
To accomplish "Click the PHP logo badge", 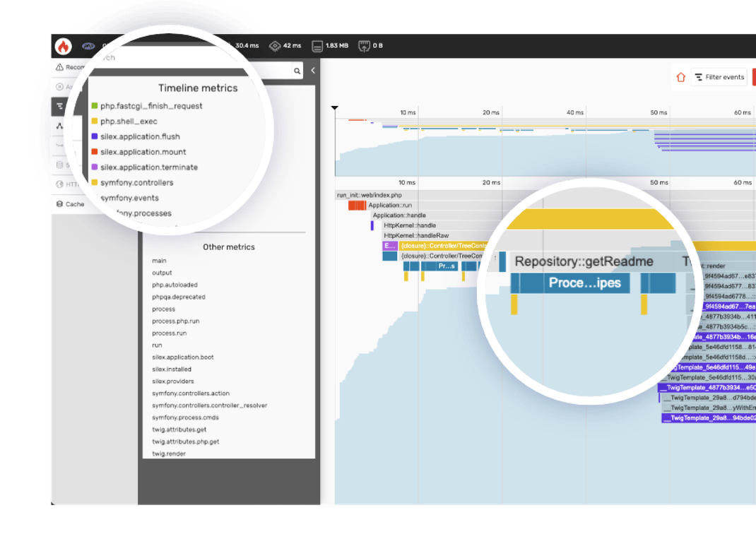I will [88, 46].
